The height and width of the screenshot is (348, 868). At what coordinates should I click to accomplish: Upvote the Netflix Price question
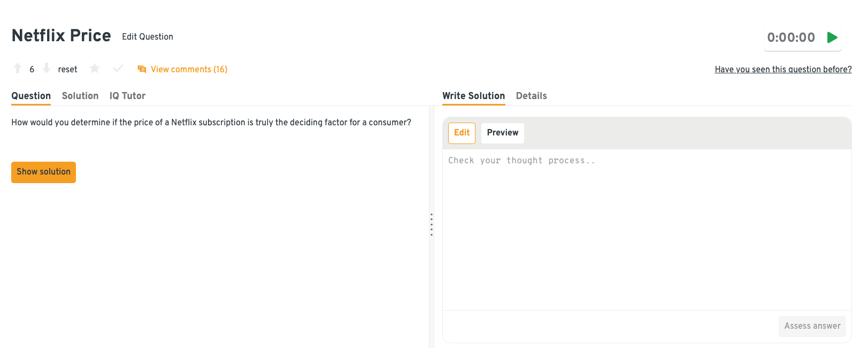point(18,69)
